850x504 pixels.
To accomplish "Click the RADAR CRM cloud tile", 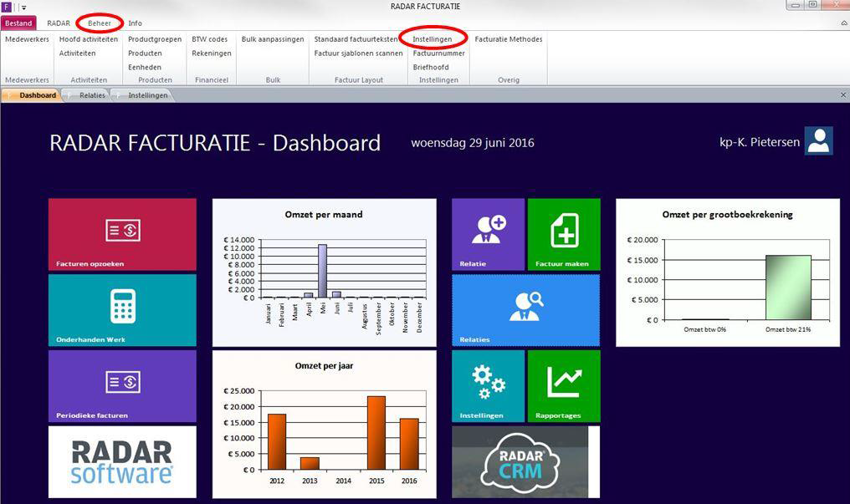I will tap(526, 461).
